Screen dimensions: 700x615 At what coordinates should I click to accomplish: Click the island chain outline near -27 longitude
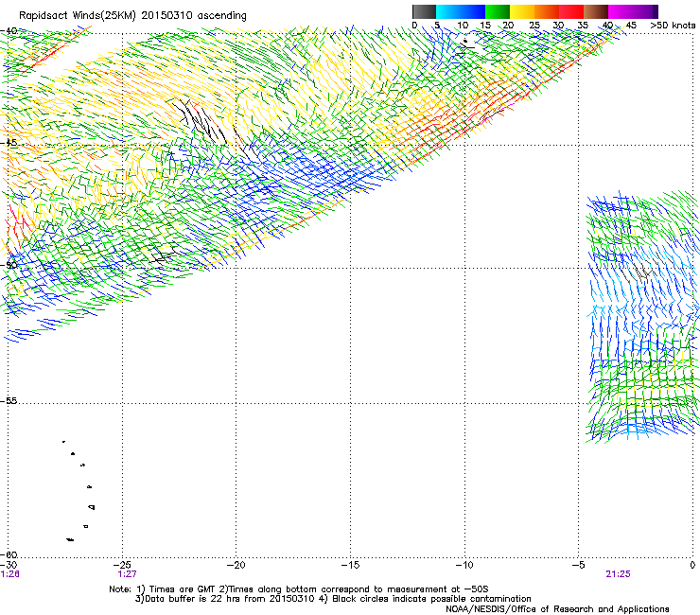pos(79,491)
